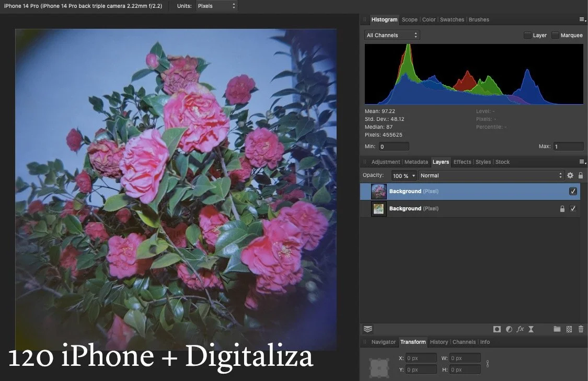Click the Max input field in Histogram
The width and height of the screenshot is (588, 381).
[x=568, y=147]
